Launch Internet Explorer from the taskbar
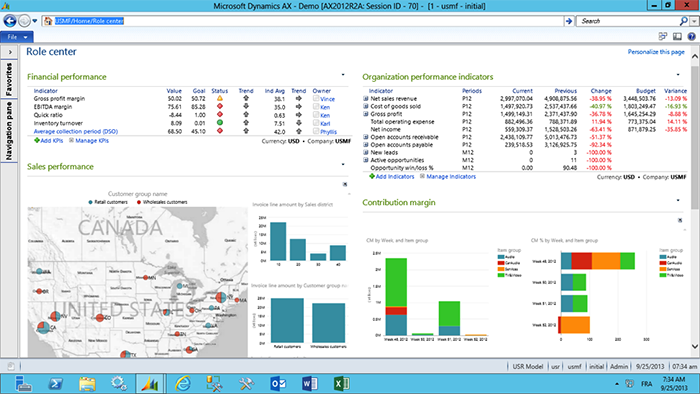Viewport: 700px width, 394px height. click(183, 383)
